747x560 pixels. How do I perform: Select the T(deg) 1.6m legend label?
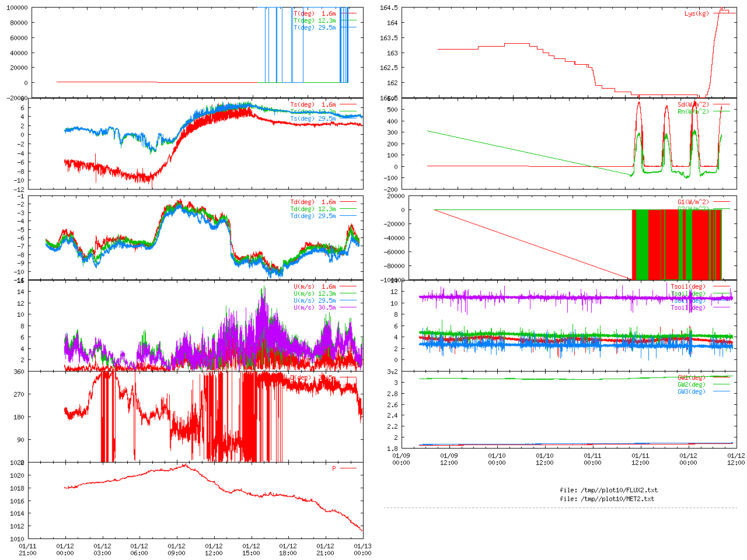point(315,13)
